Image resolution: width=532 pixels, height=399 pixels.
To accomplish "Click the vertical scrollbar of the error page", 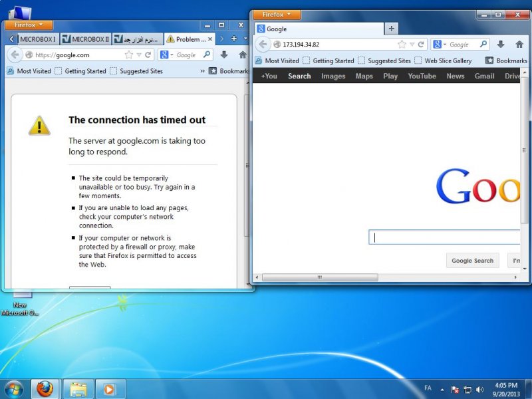I will coord(247,165).
